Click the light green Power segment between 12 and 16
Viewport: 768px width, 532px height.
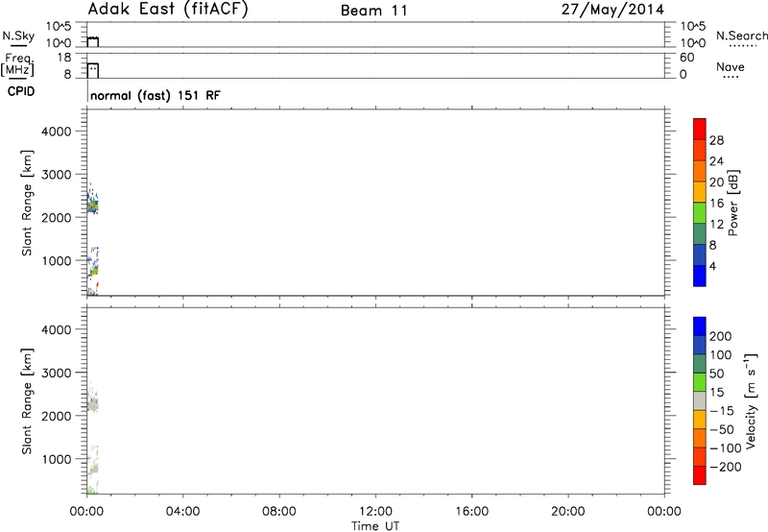[x=700, y=213]
